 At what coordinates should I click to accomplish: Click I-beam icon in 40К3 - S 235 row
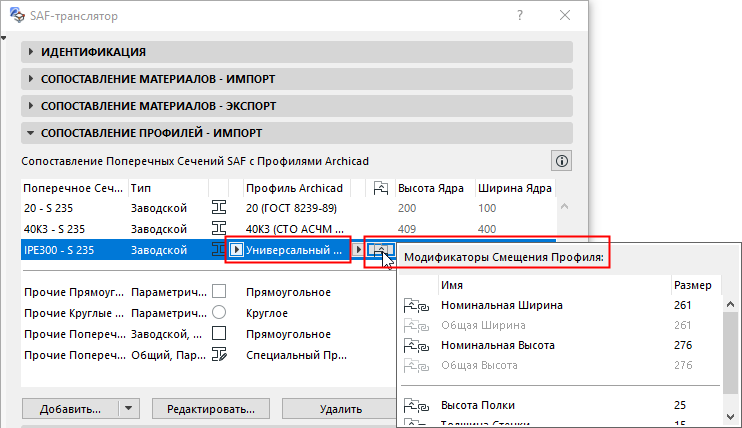click(x=219, y=228)
